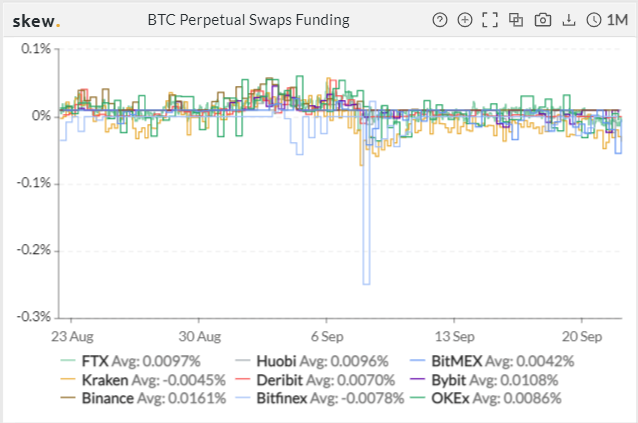
Task: Toggle the Kraken series in legend
Action: point(143,380)
